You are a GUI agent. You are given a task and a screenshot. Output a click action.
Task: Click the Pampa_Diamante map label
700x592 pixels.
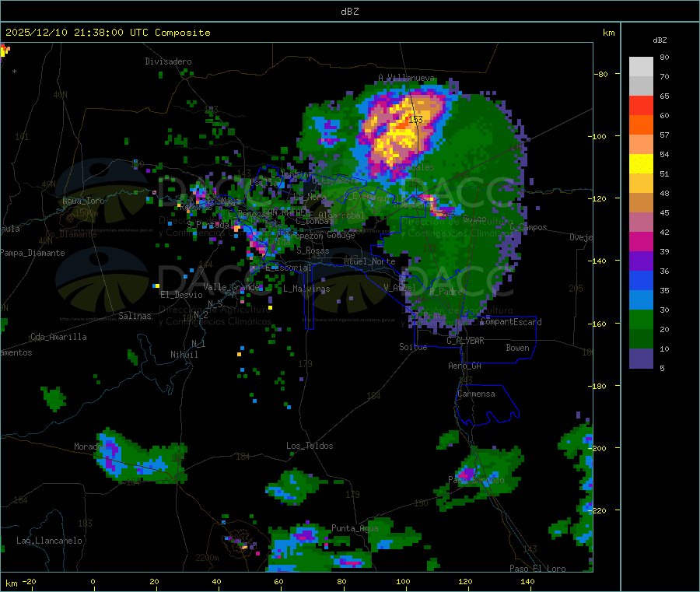tap(33, 253)
